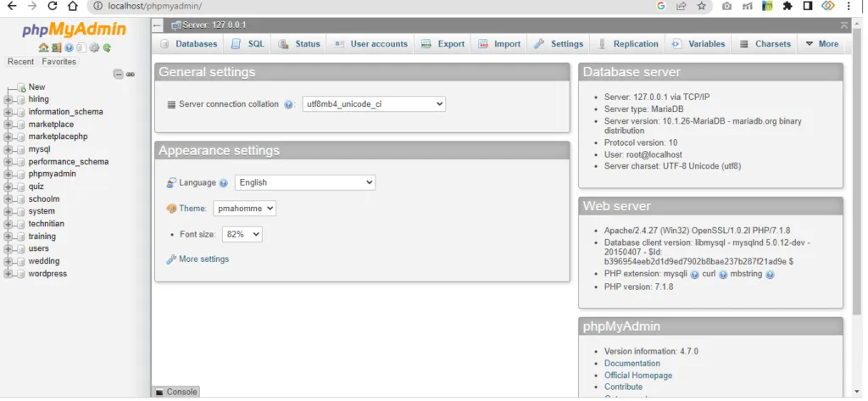
Task: Click the Contribute link
Action: [x=623, y=387]
